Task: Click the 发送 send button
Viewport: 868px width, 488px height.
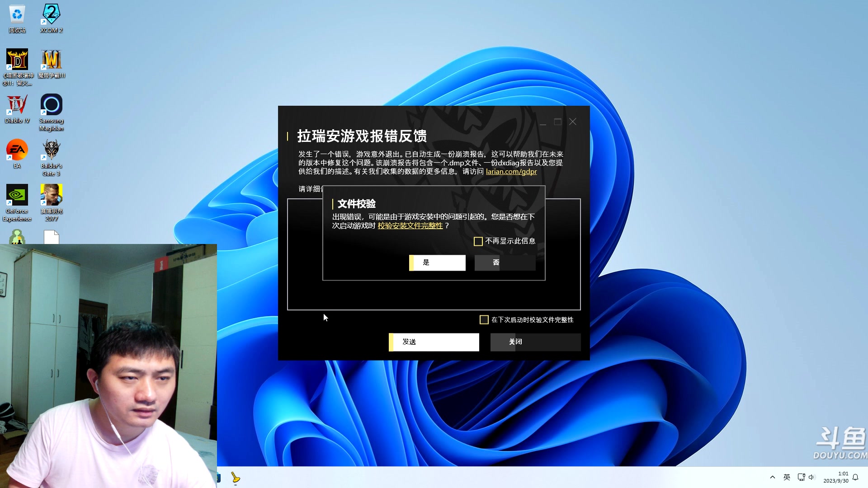Action: 434,342
